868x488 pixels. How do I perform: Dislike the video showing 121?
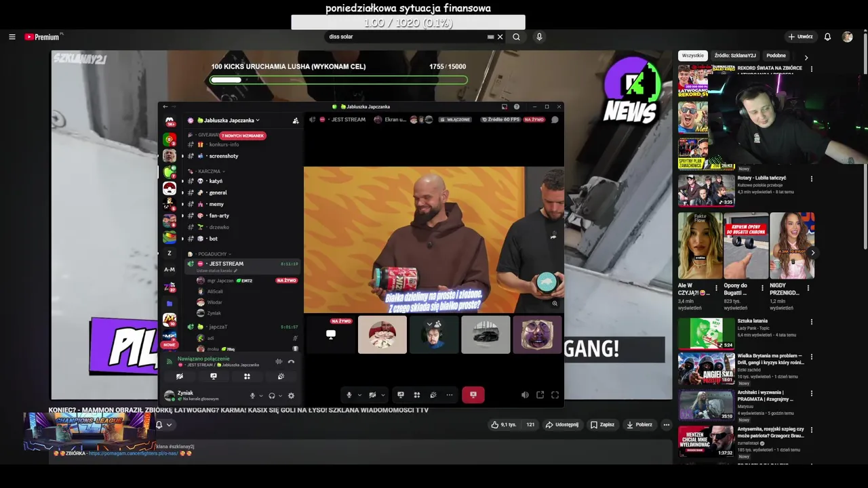coord(530,425)
